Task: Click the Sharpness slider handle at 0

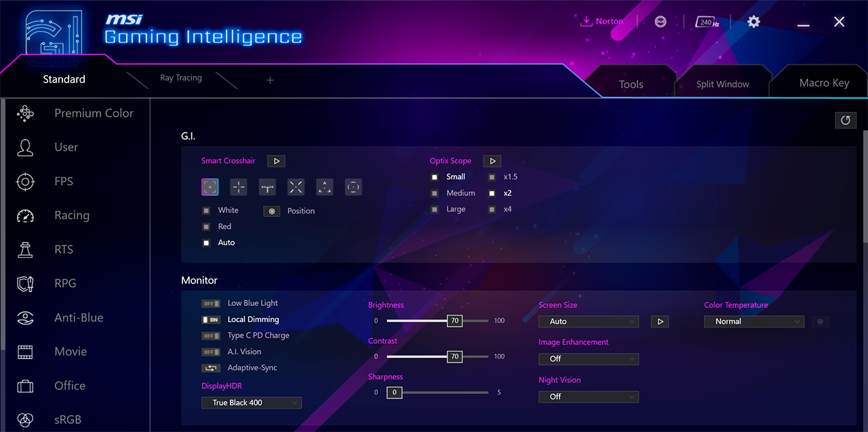Action: [x=394, y=393]
